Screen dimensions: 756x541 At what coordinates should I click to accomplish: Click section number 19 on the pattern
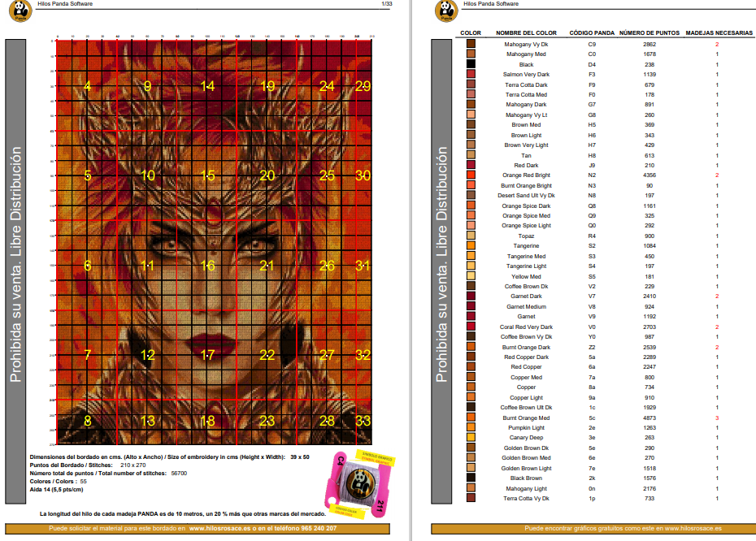pyautogui.click(x=267, y=86)
